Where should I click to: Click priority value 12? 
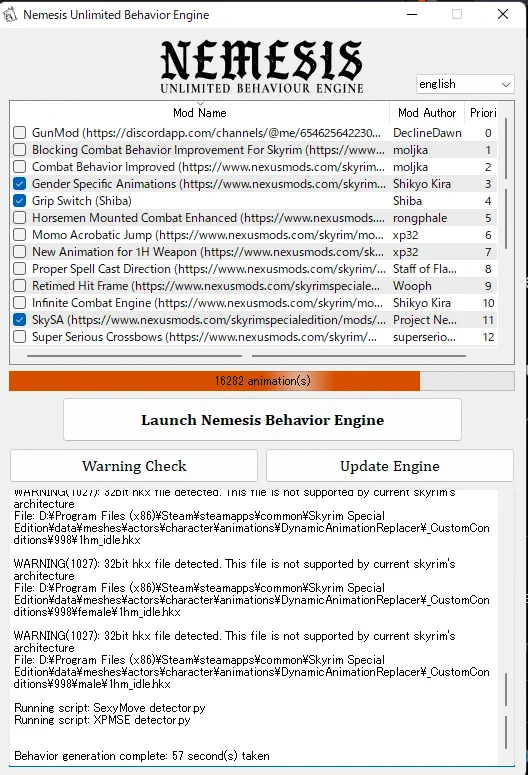488,337
